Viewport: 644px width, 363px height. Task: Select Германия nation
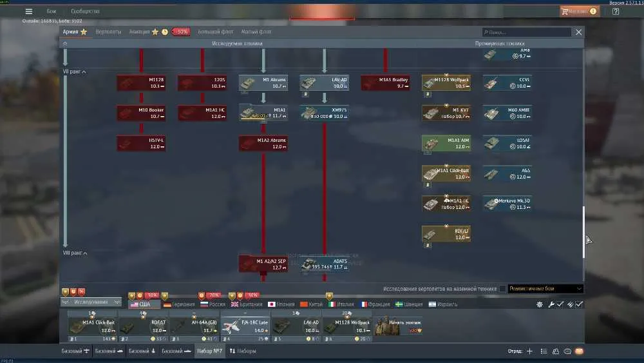(179, 304)
